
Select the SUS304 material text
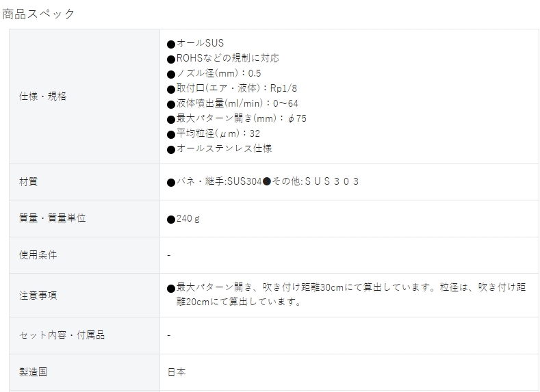(x=244, y=181)
